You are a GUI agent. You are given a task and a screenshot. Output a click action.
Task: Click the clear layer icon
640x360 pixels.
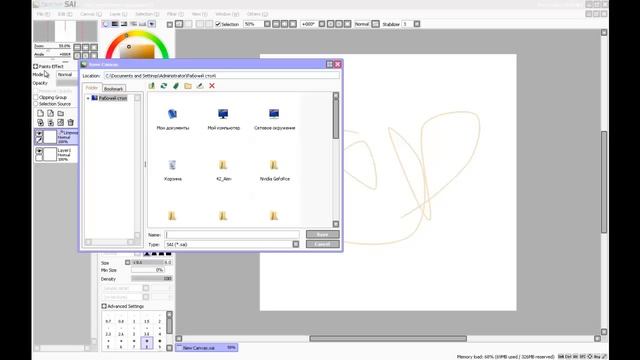click(x=60, y=122)
